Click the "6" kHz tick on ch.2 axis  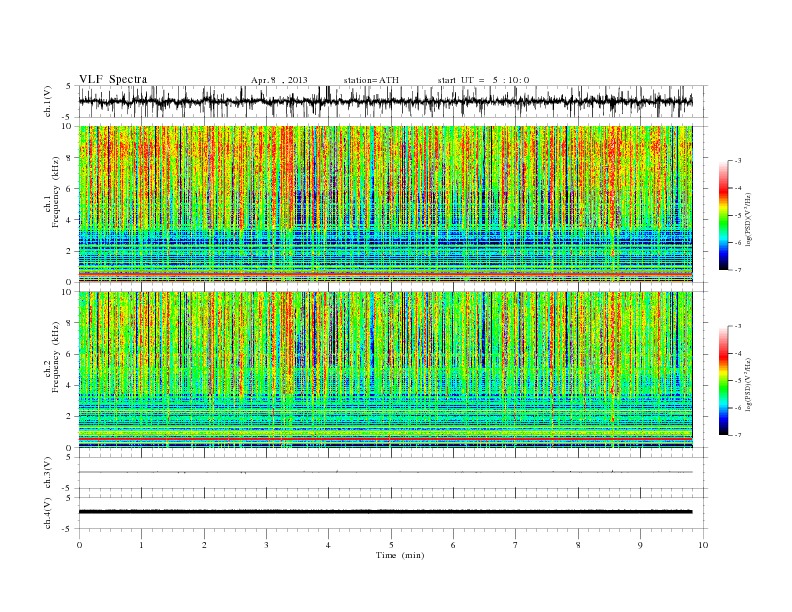pos(70,354)
